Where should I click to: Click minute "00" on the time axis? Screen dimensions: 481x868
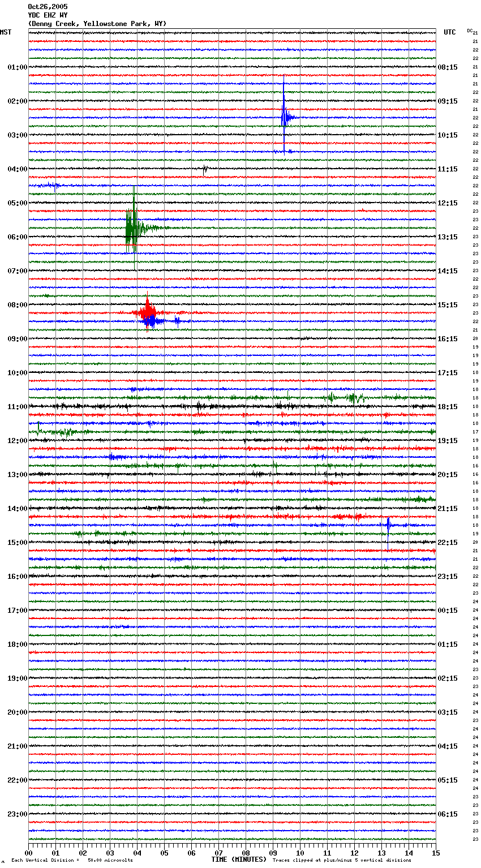tap(28, 853)
